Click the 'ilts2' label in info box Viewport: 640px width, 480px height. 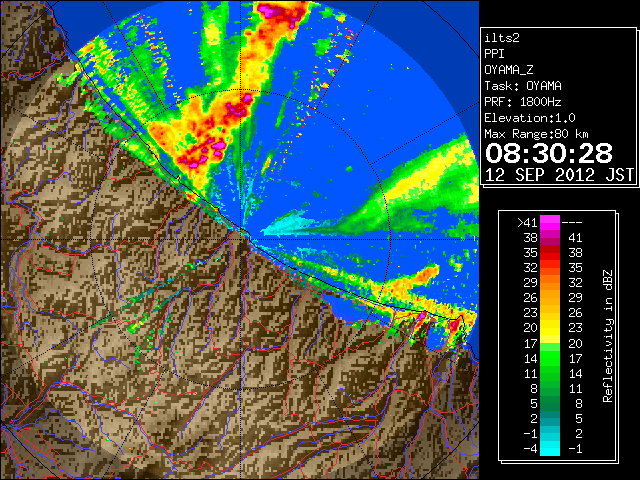tap(502, 38)
